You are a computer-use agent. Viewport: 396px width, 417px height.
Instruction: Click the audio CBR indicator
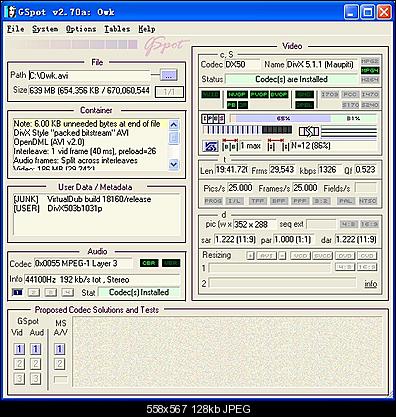[149, 263]
